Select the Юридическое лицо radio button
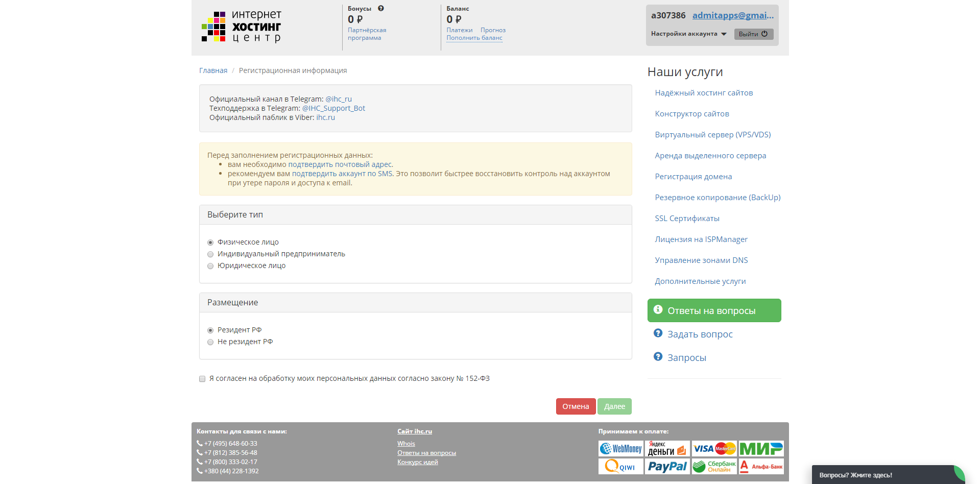This screenshot has width=980, height=484. pyautogui.click(x=210, y=266)
